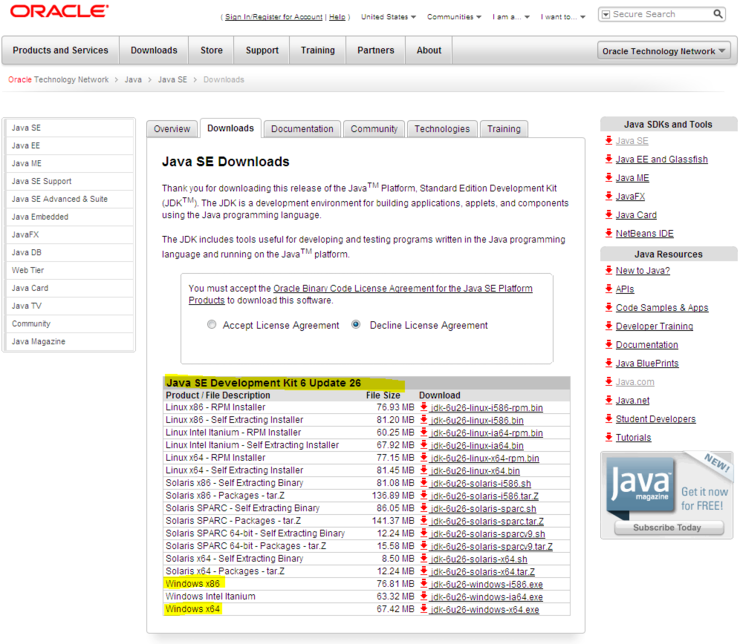Open the Training main menu
The image size is (740, 644).
(318, 50)
